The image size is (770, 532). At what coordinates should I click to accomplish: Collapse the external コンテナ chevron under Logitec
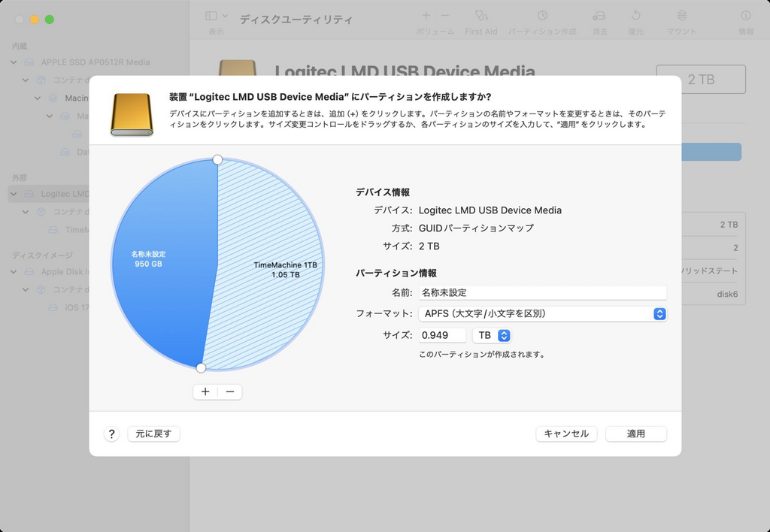tap(26, 212)
